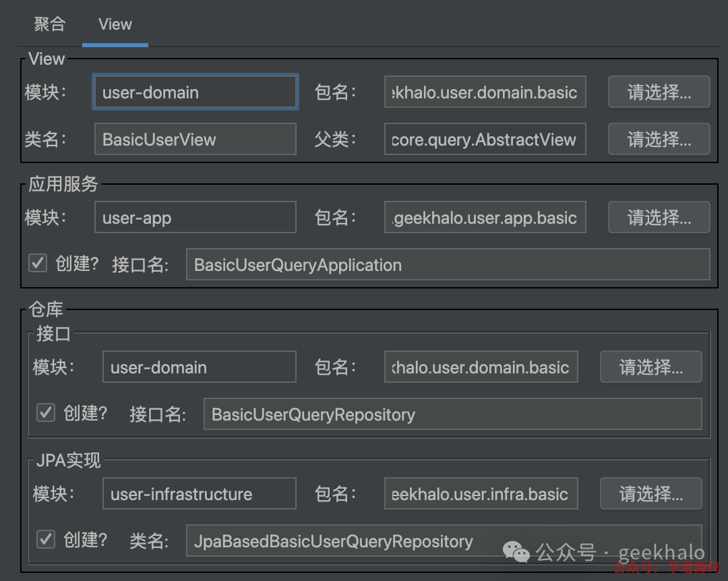Toggle 创建? checkbox for BasicUserQueryApplication
The height and width of the screenshot is (581, 728).
38,263
